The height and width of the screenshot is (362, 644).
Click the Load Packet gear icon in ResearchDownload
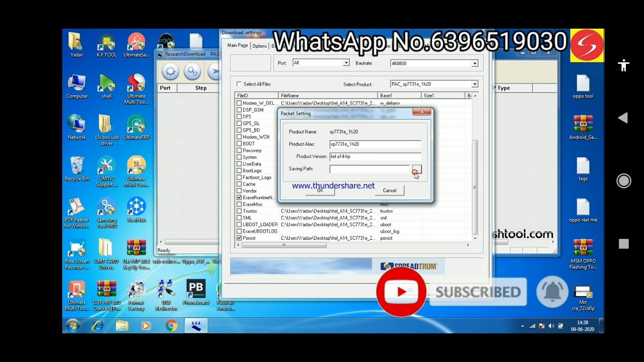click(170, 72)
